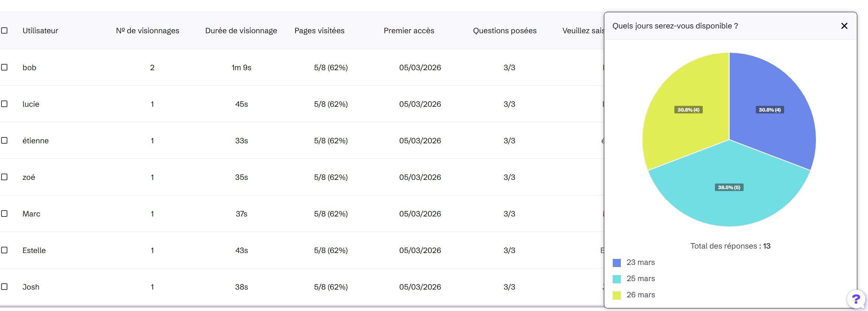Toggle the select-all users checkbox
The width and height of the screenshot is (868, 311).
click(x=4, y=31)
